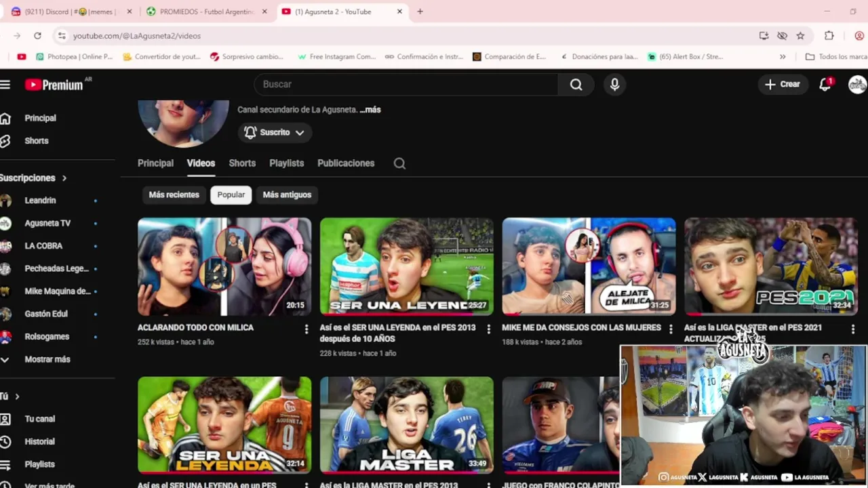The height and width of the screenshot is (488, 868).
Task: Open SER UNA LEYENDA 32:14 thumbnail
Action: pyautogui.click(x=224, y=424)
